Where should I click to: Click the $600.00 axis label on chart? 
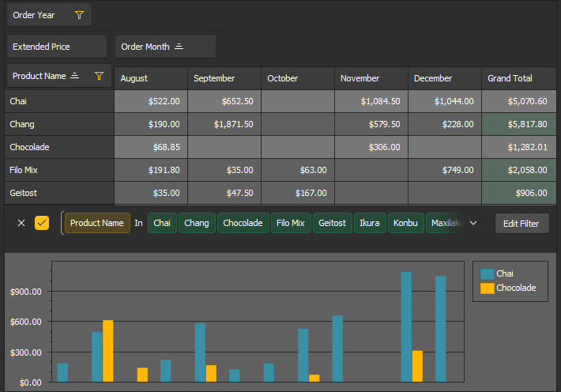tap(26, 322)
